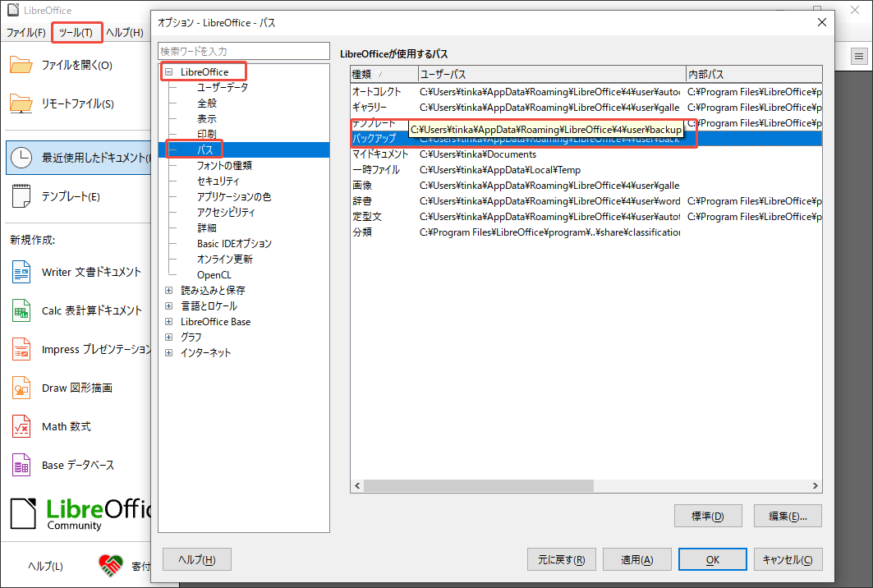Select 表示 in the options tree
Image resolution: width=873 pixels, height=588 pixels.
(x=207, y=118)
